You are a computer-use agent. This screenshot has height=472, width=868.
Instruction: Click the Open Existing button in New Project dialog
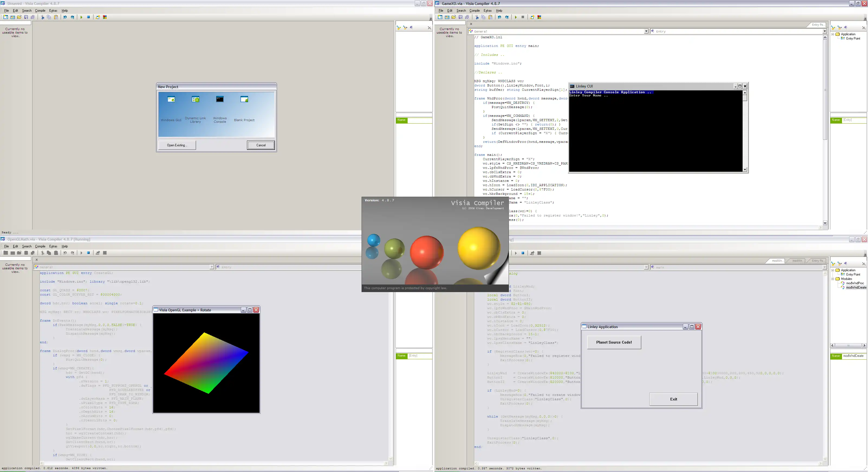pos(177,145)
